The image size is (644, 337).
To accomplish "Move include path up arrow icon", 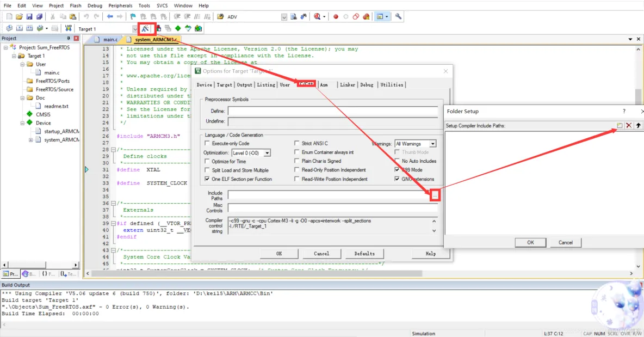I will (638, 125).
